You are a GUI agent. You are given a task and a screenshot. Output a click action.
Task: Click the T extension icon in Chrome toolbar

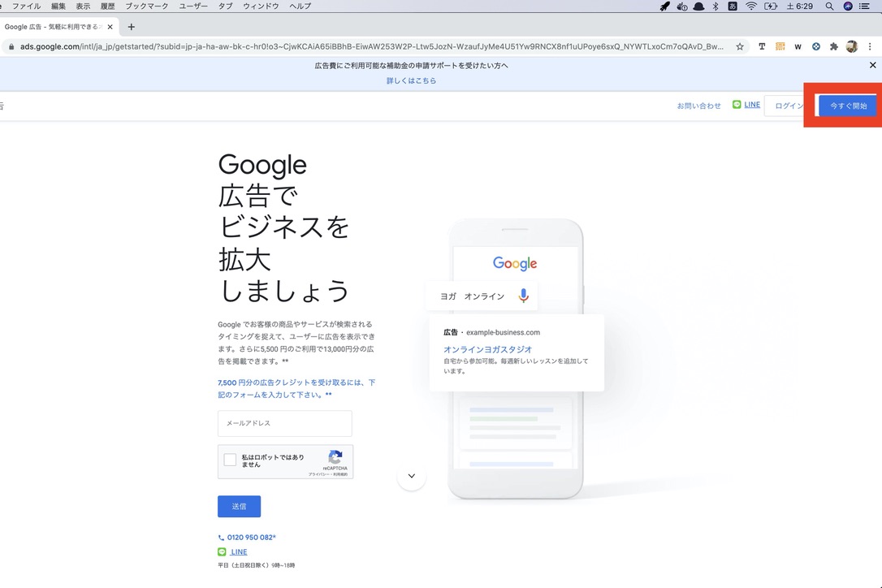pyautogui.click(x=762, y=47)
